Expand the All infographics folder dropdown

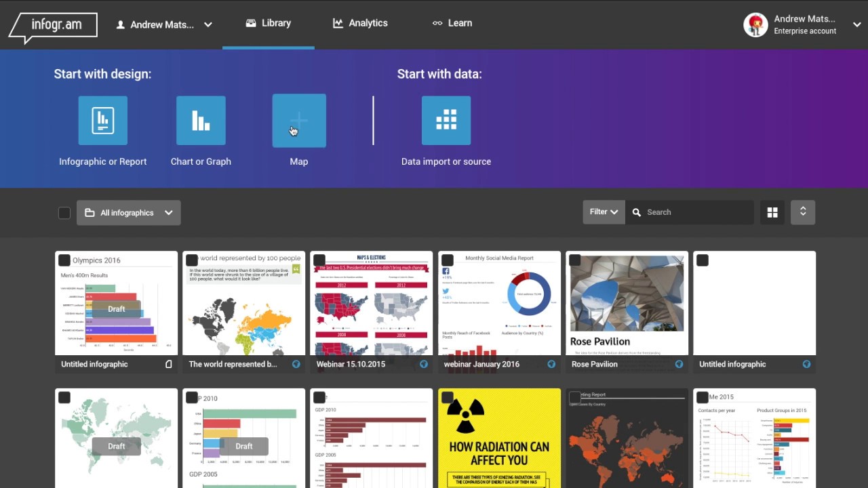click(129, 213)
